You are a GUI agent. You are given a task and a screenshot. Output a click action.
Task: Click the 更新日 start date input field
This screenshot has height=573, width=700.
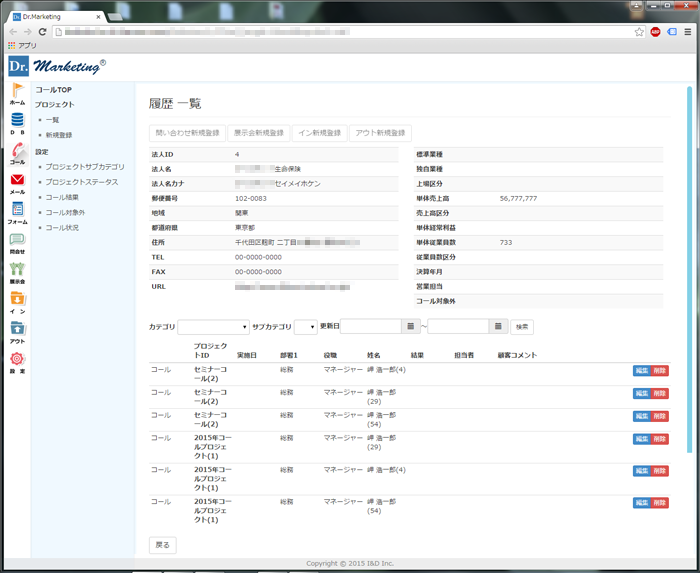(x=370, y=327)
